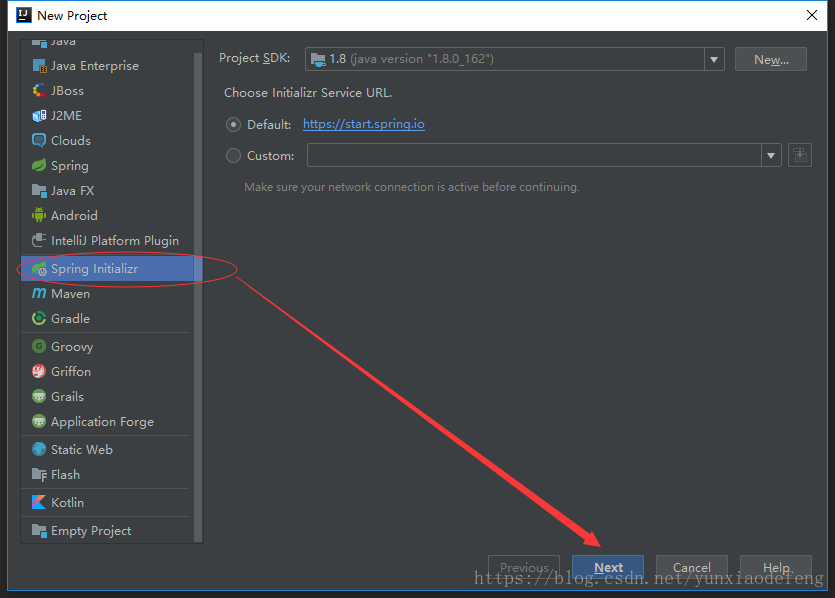This screenshot has height=598, width=835.
Task: Select Grails in project list
Action: coord(107,396)
